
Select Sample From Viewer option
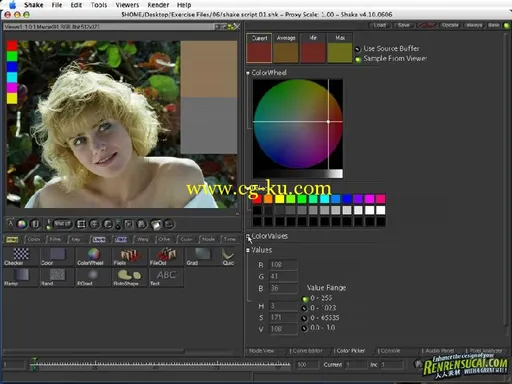(358, 60)
